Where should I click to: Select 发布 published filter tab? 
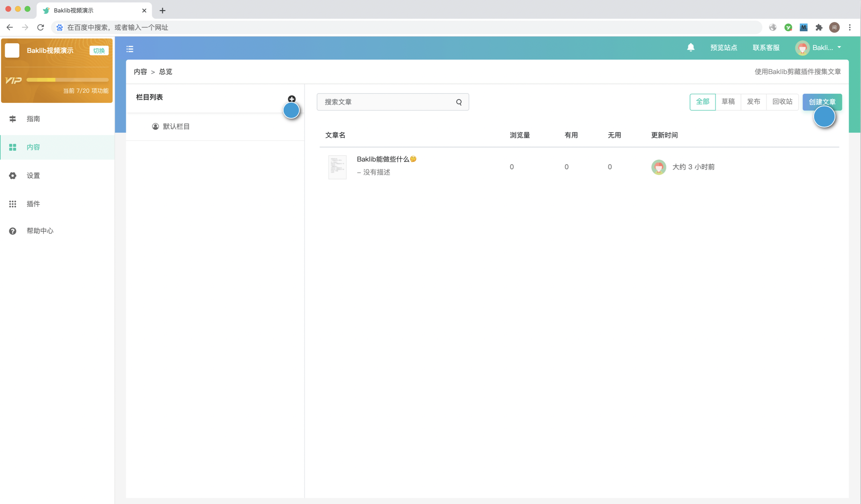point(753,102)
